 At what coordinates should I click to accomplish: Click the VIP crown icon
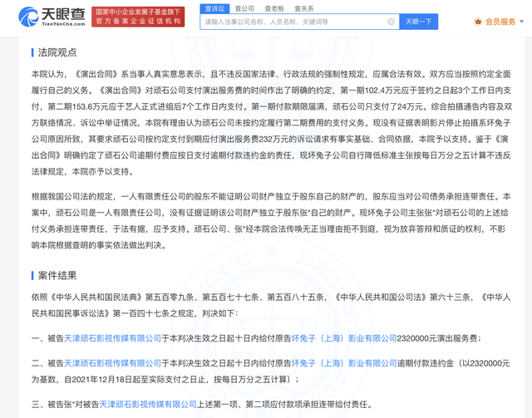(477, 22)
